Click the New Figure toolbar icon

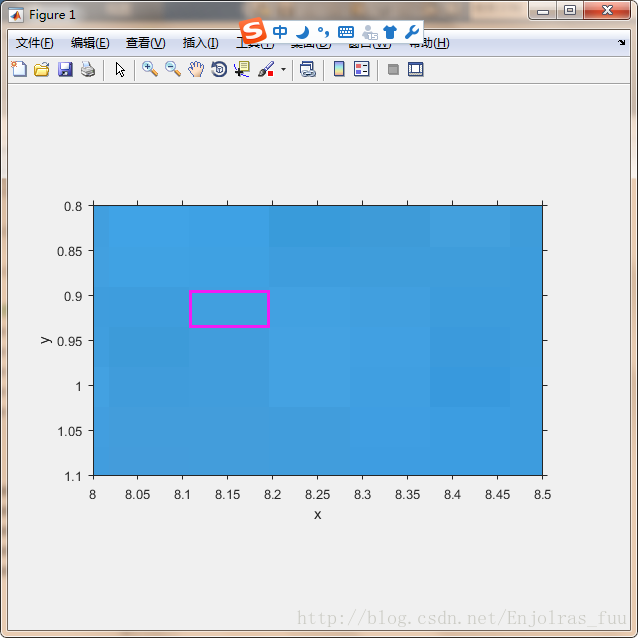19,69
